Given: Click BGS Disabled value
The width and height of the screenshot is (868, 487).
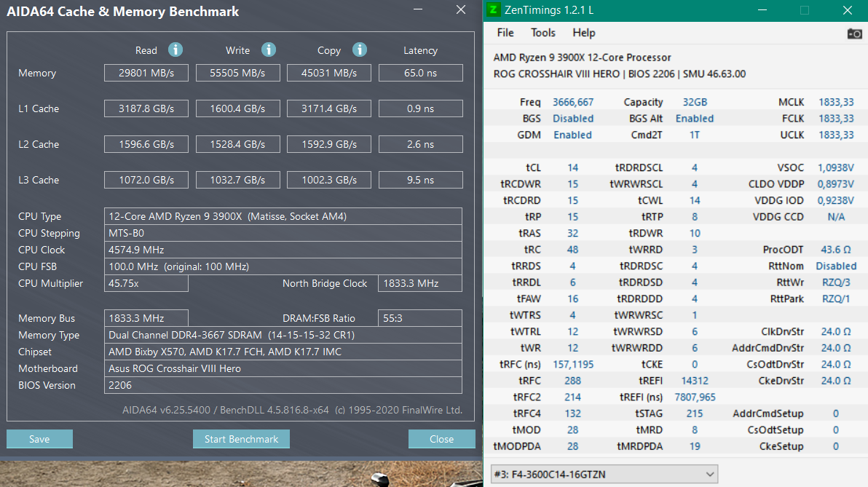Looking at the screenshot, I should 573,119.
